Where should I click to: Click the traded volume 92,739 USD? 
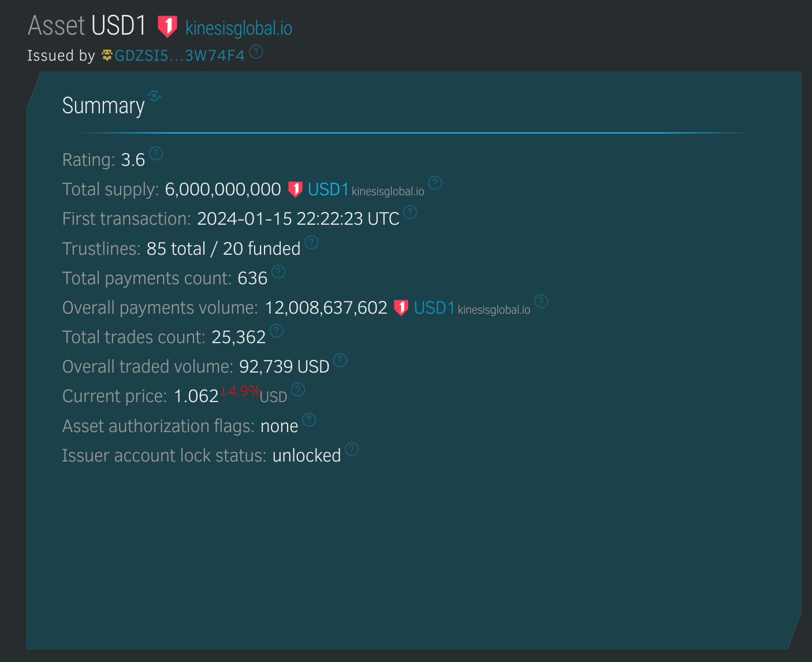point(284,367)
